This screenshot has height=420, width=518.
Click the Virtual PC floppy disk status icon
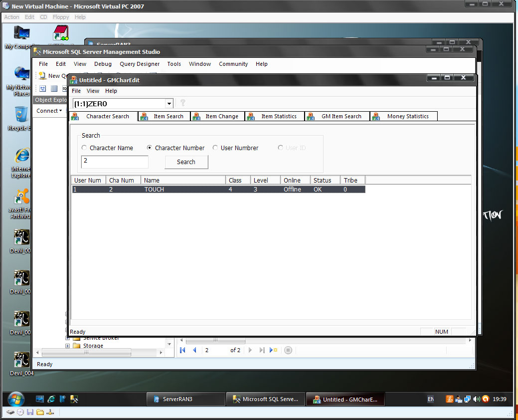30,412
